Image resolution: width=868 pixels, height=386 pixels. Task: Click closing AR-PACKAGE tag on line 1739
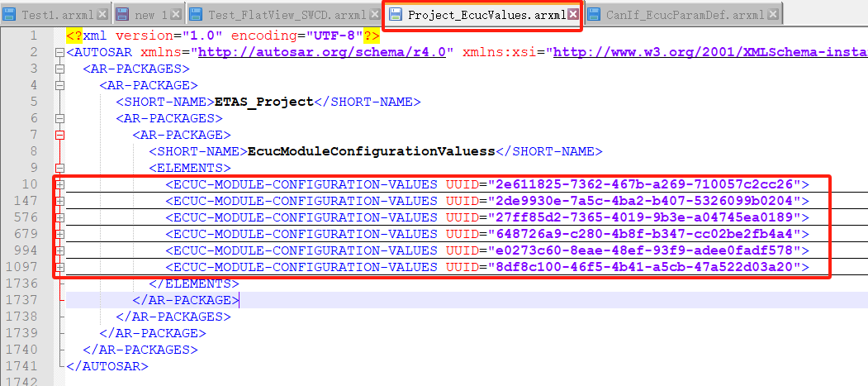tap(153, 333)
